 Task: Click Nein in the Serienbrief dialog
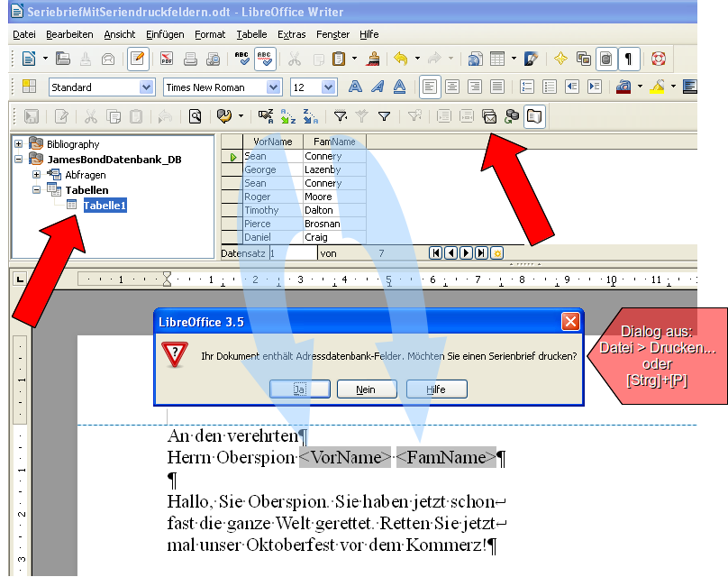tap(367, 389)
